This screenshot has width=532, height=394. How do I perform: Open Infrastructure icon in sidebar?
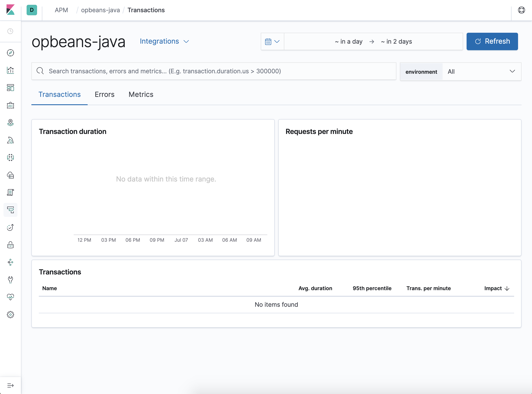pos(10,175)
